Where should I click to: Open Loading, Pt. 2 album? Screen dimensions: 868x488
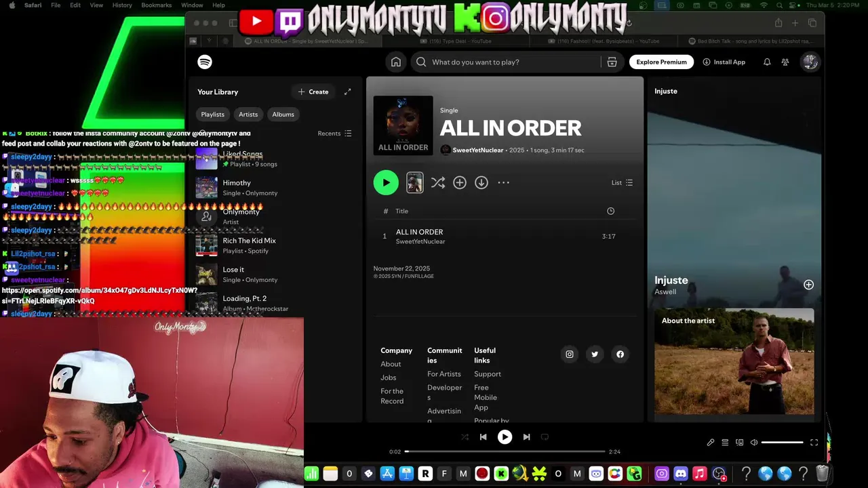[274, 303]
